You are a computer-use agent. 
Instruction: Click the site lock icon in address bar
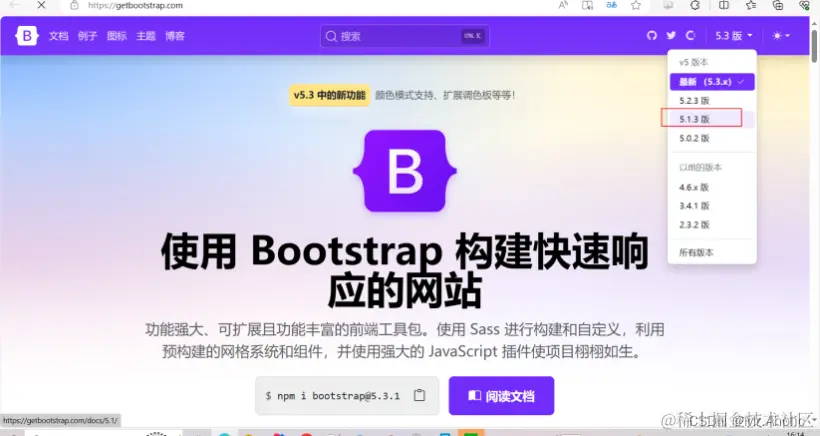pos(75,5)
